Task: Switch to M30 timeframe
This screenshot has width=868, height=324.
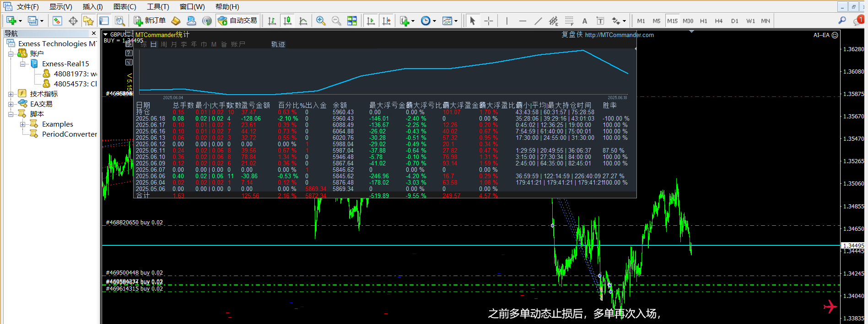Action: [x=688, y=21]
